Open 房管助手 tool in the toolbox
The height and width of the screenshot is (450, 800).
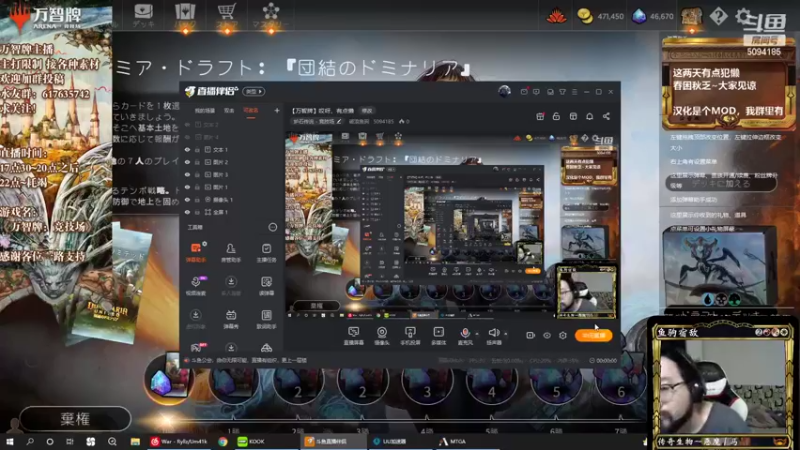pyautogui.click(x=231, y=252)
